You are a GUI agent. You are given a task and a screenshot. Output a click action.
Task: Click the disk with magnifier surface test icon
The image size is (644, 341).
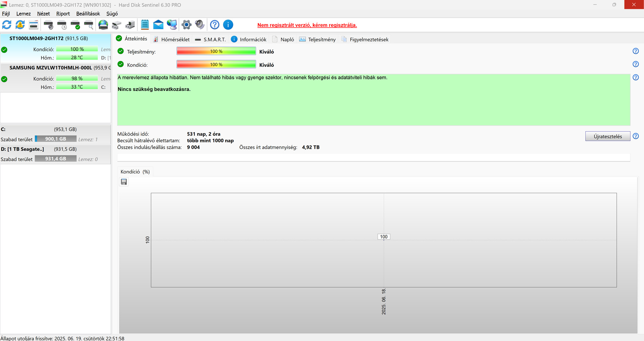pyautogui.click(x=89, y=25)
